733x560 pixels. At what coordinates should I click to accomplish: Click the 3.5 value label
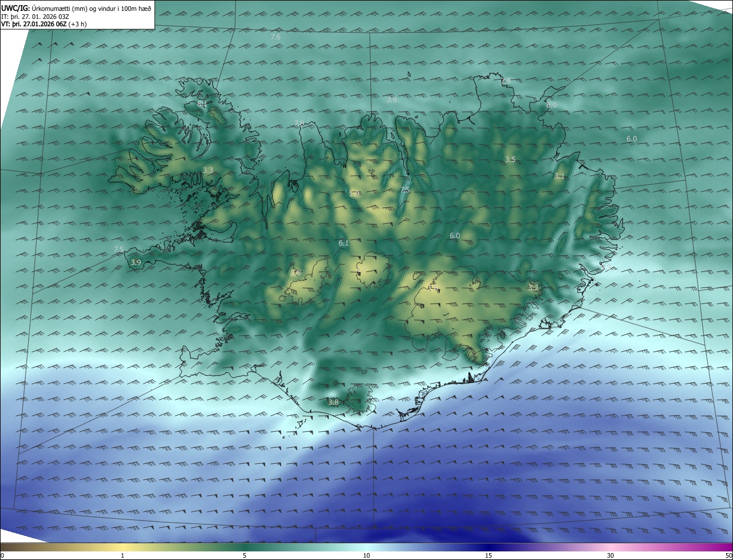click(x=511, y=159)
